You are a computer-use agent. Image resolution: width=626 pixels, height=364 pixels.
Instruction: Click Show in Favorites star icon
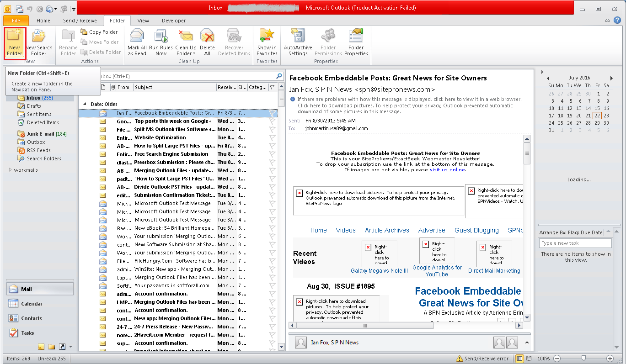tap(267, 43)
